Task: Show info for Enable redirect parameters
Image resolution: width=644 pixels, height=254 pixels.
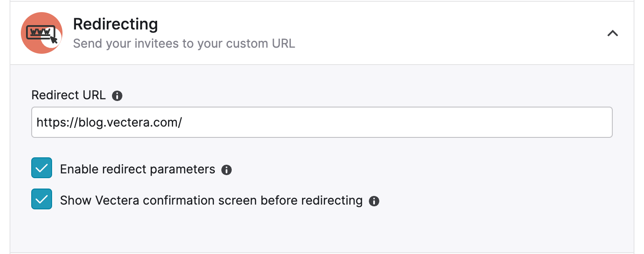Action: 227,170
